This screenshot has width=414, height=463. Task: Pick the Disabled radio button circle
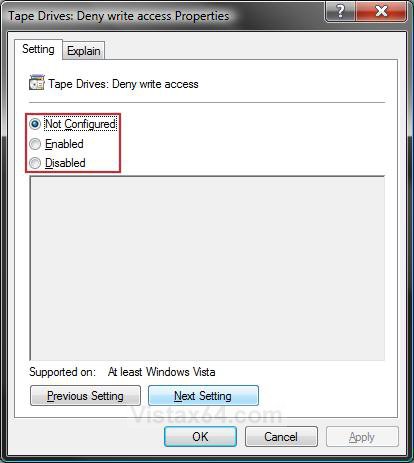tap(35, 163)
